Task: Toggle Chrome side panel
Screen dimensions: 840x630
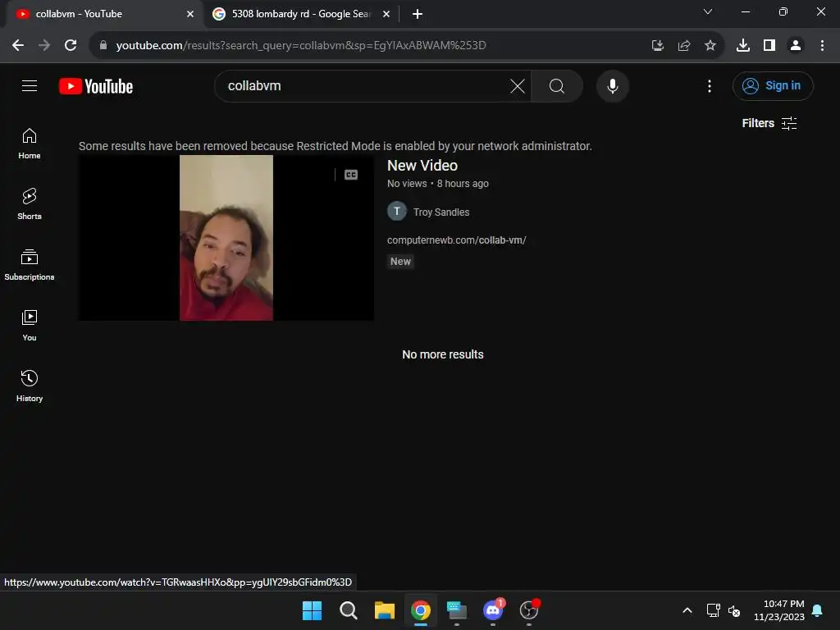Action: 769,46
